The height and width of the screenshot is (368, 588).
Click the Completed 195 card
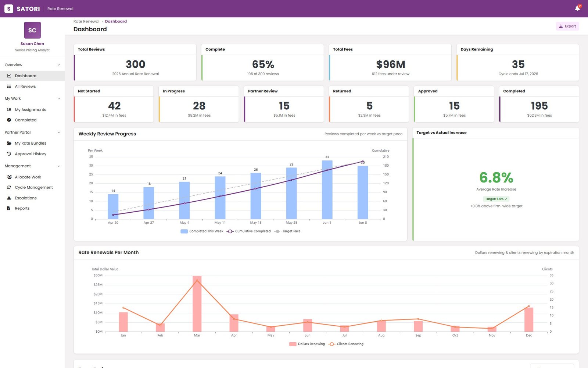539,104
